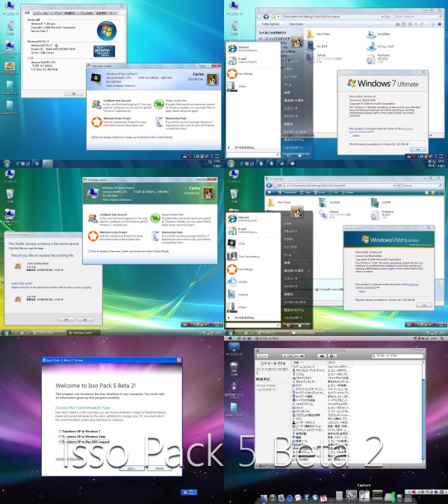
Task: Click the Apple logo in Leopard menu bar
Action: pos(230,338)
